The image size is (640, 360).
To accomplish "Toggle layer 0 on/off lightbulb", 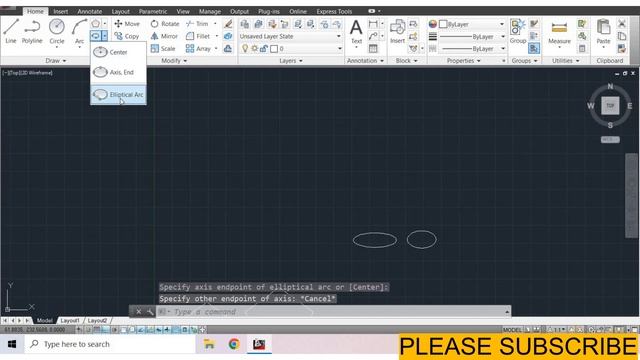I will 245,49.
